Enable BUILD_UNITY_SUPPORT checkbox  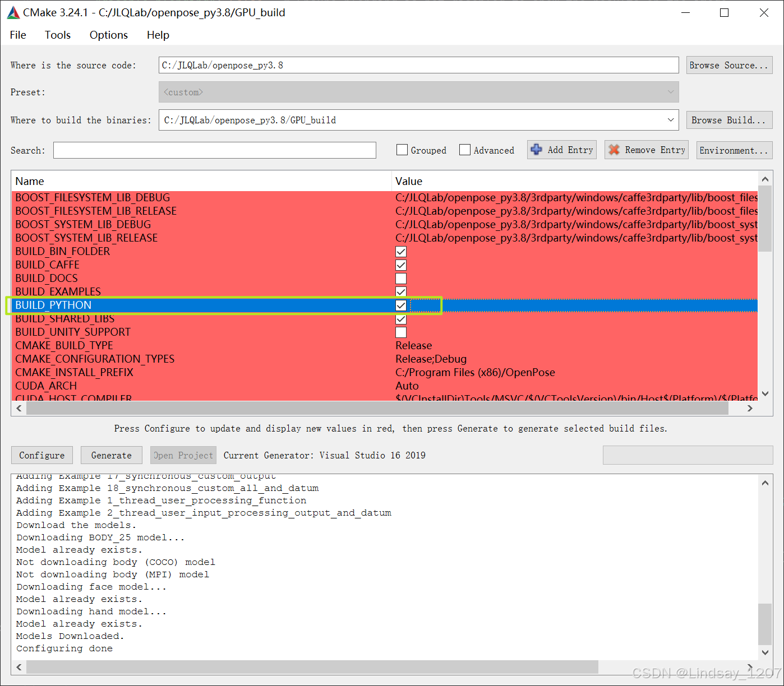tap(401, 332)
